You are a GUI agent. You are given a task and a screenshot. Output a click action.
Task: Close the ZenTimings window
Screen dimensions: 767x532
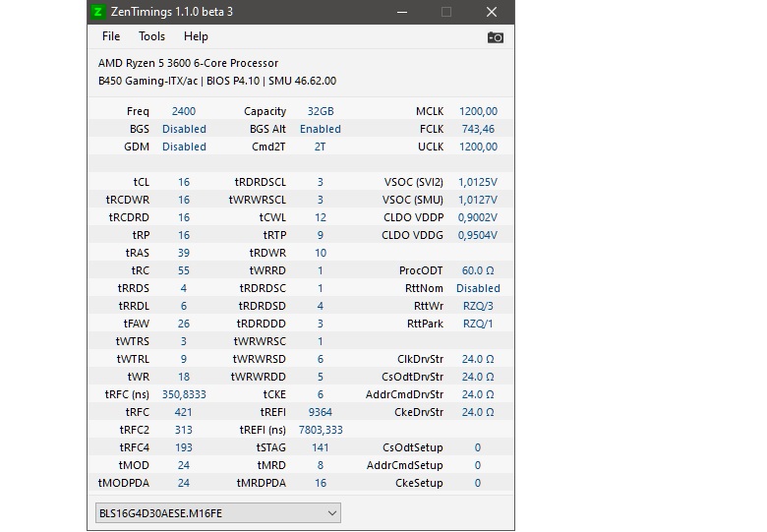coord(492,12)
